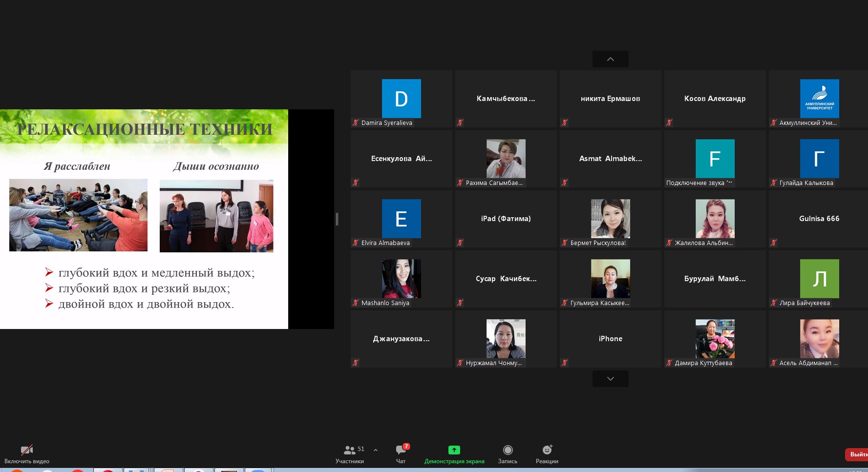This screenshot has height=472, width=868.
Task: Click the red Выйти leave button
Action: [x=857, y=454]
